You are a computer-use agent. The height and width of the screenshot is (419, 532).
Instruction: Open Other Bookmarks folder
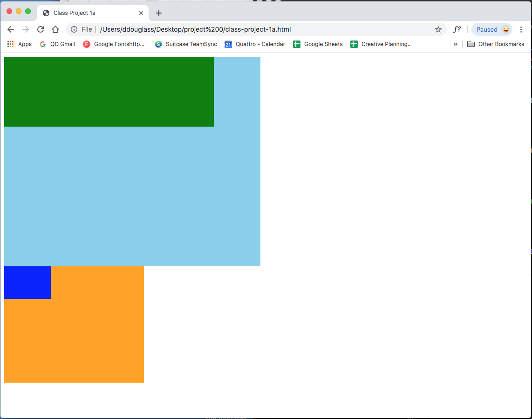[496, 44]
